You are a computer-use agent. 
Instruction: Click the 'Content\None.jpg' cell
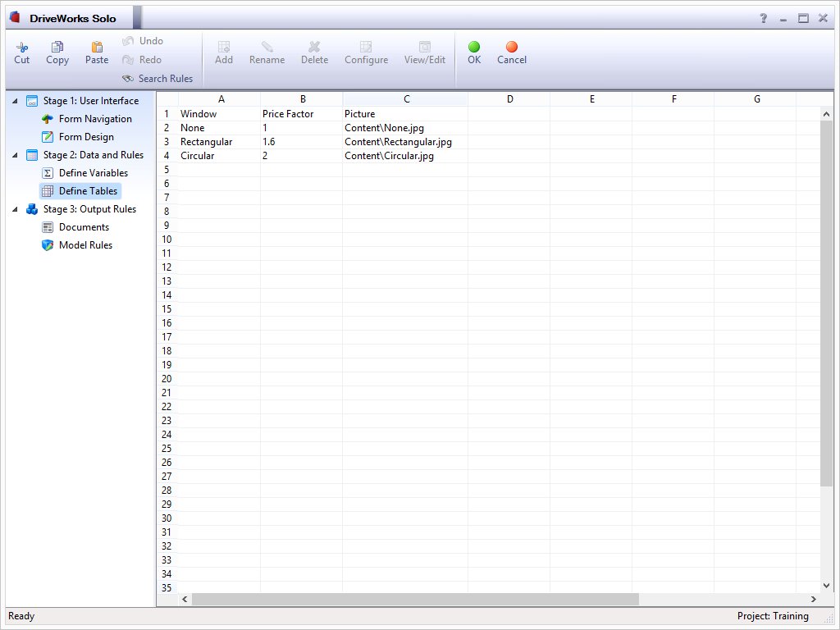click(405, 128)
